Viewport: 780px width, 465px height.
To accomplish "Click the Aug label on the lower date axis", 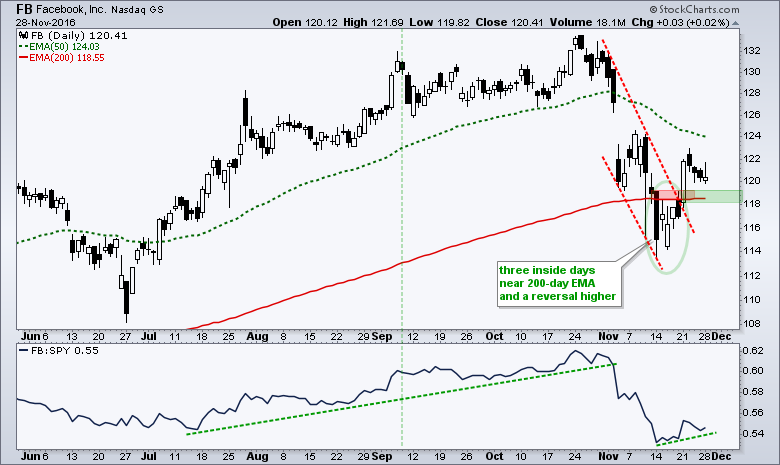I will (x=257, y=457).
